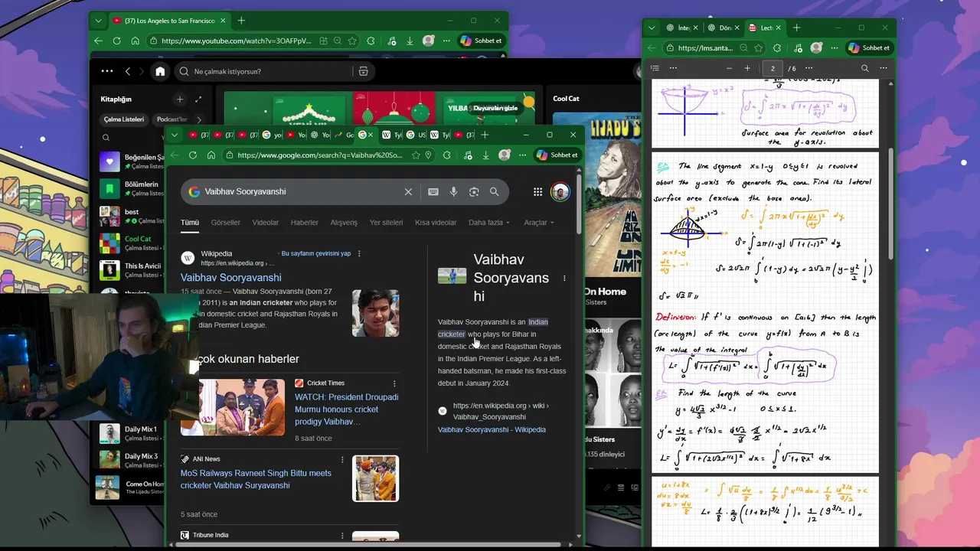Expand the Spotify Kitaplığın library panel
Viewport: 980px width, 551px height.
(x=198, y=99)
